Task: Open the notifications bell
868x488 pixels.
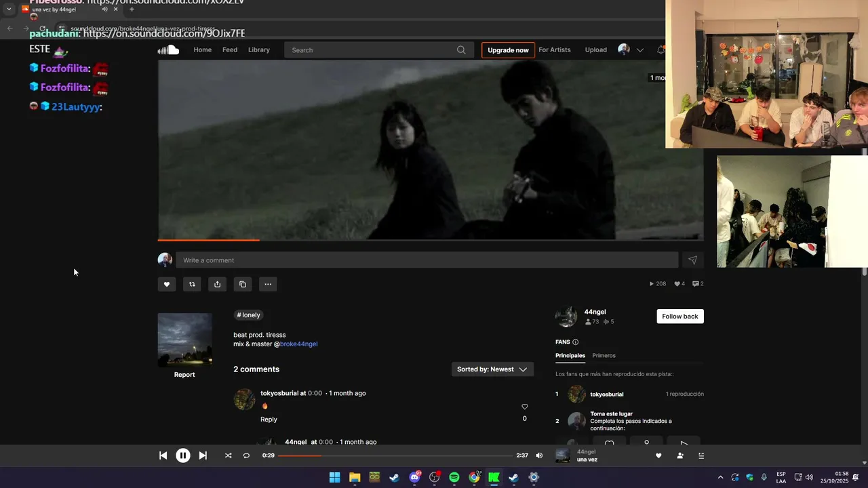Action: click(660, 49)
